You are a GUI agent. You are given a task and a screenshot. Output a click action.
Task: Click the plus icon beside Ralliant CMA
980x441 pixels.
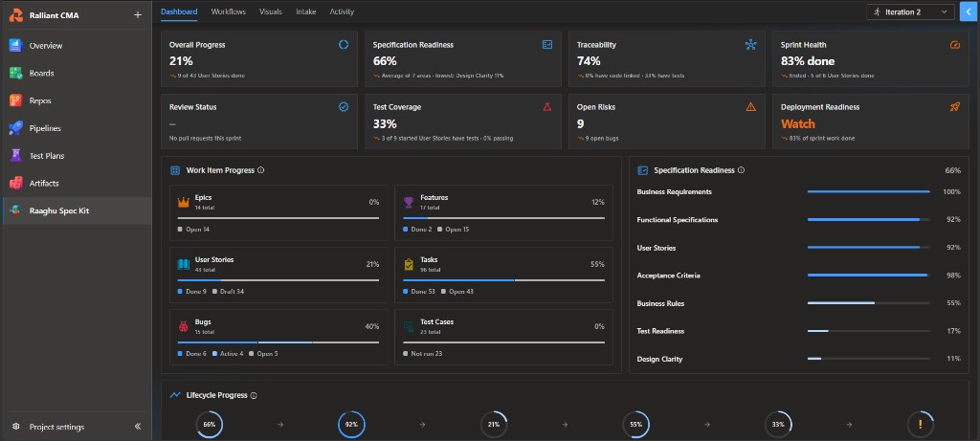[x=138, y=15]
